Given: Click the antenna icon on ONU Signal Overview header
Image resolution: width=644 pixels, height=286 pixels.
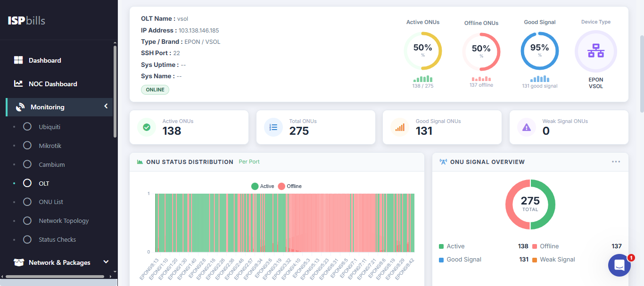Looking at the screenshot, I should click(442, 162).
